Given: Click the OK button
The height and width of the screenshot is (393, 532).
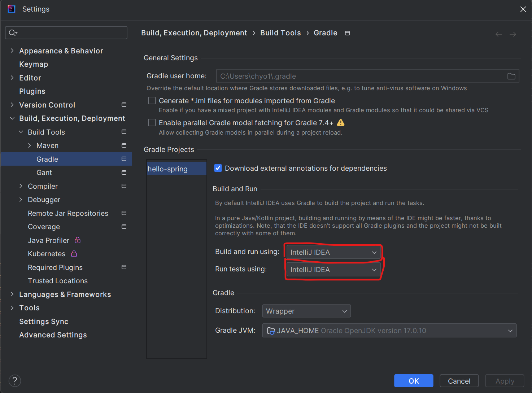Looking at the screenshot, I should pos(414,381).
